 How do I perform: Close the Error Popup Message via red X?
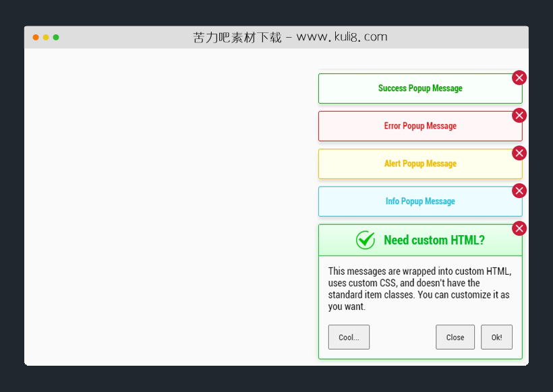519,116
